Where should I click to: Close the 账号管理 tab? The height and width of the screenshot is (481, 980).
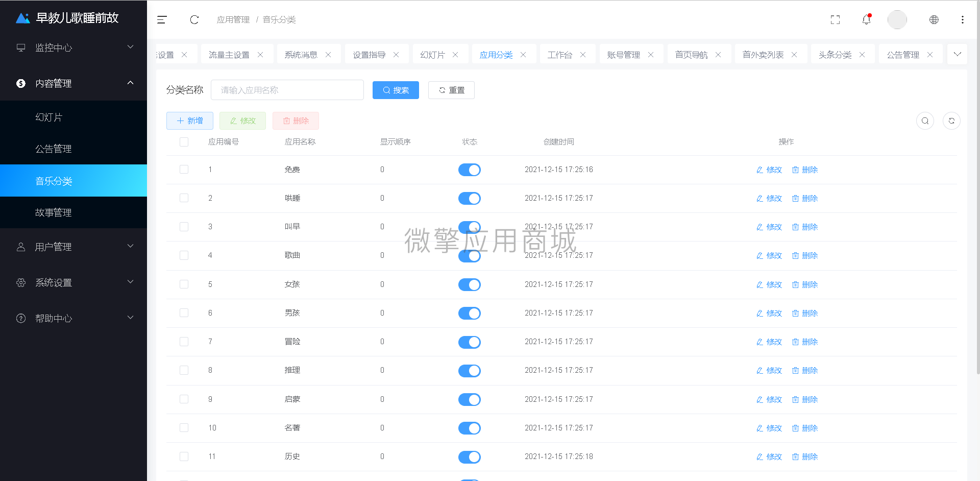click(651, 55)
